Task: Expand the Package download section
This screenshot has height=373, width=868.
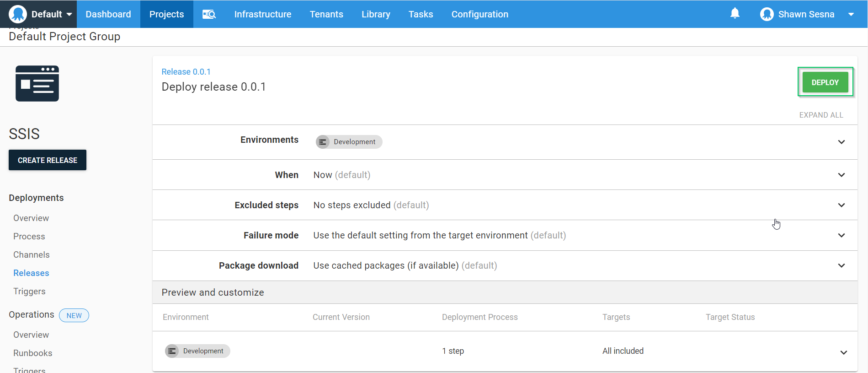Action: click(841, 265)
